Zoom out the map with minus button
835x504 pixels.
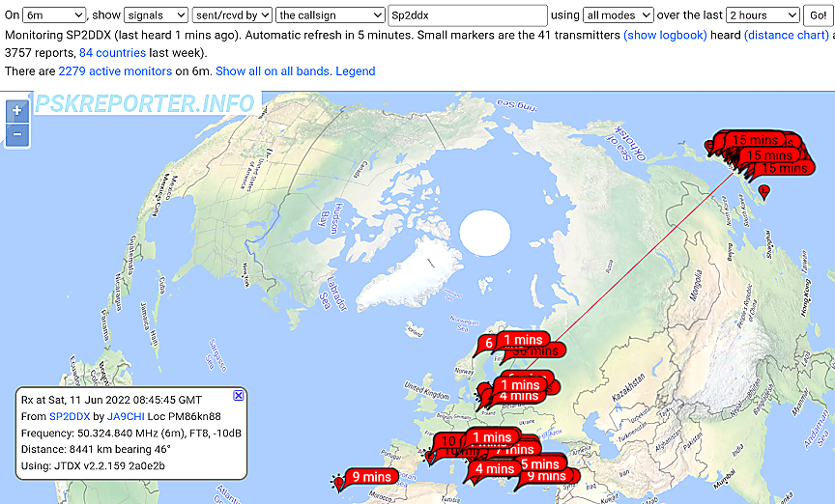pos(16,134)
